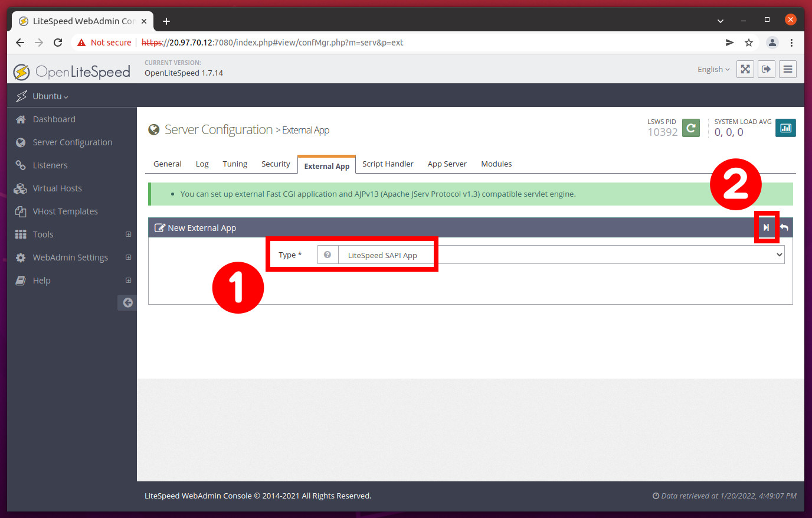Viewport: 812px width, 518px height.
Task: Expand the Ubuntu server dropdown
Action: click(x=50, y=96)
